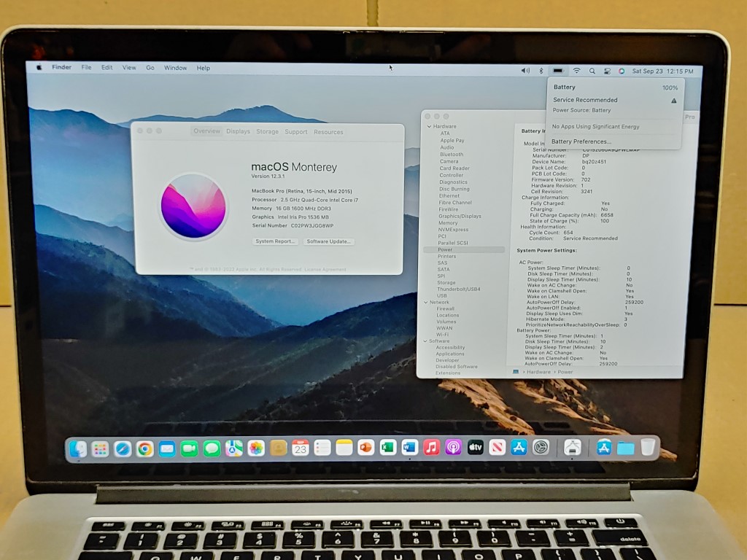The width and height of the screenshot is (747, 560).
Task: Open Notes from the Dock
Action: [344, 448]
